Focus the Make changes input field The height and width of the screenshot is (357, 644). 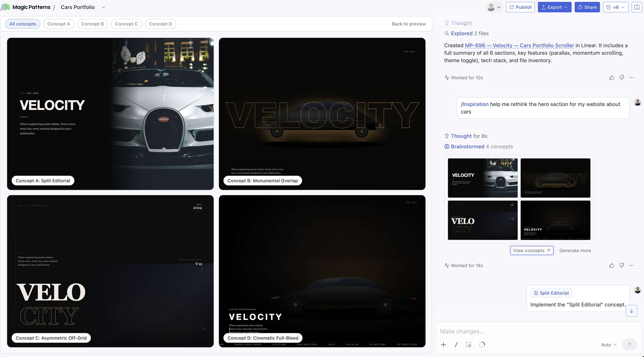(x=538, y=332)
